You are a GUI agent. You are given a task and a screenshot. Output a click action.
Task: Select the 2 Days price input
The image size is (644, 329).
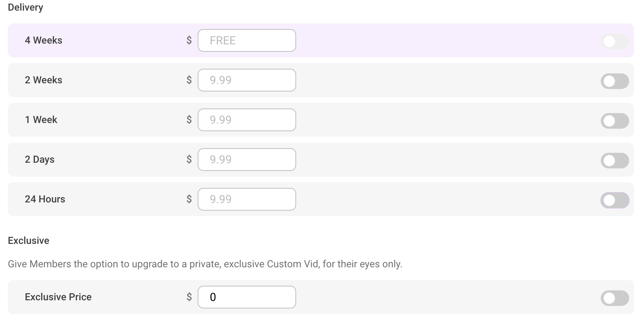[x=247, y=160]
